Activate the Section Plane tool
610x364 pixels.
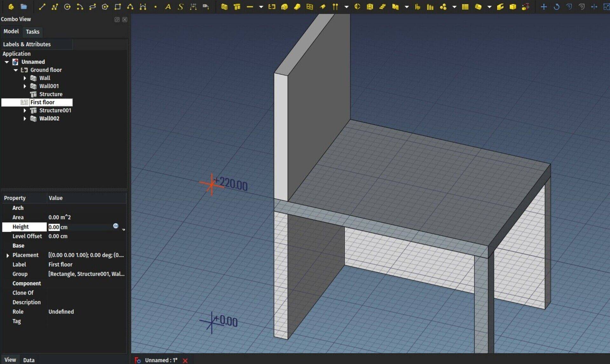[357, 7]
